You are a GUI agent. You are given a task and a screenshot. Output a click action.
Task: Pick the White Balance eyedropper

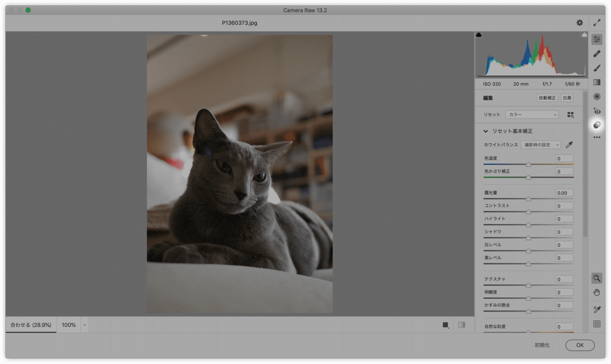point(569,144)
